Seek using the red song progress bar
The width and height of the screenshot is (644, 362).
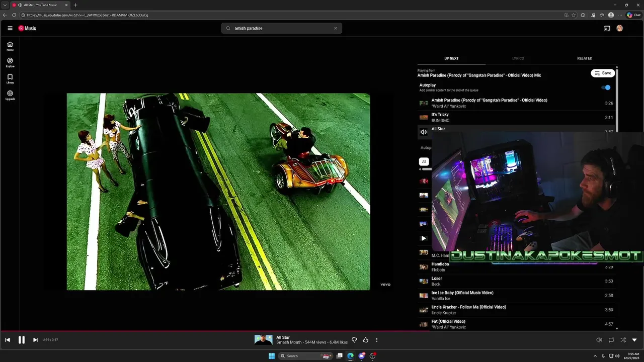pyautogui.click(x=322, y=331)
